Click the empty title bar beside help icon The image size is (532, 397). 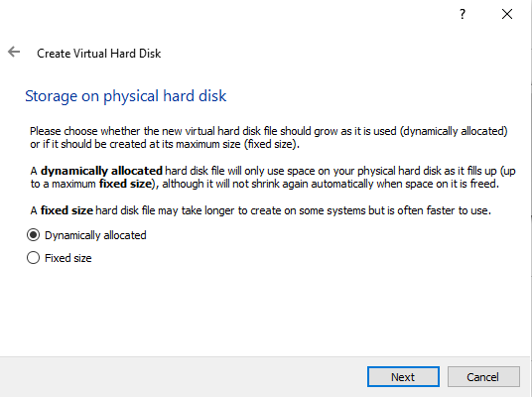(x=237, y=14)
